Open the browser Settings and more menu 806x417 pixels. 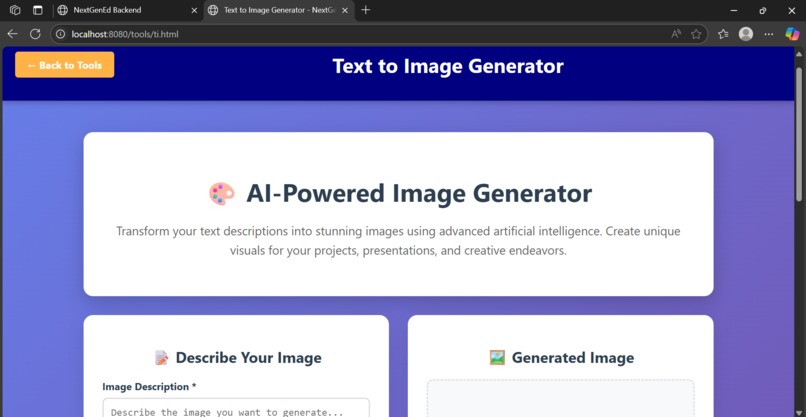(768, 34)
